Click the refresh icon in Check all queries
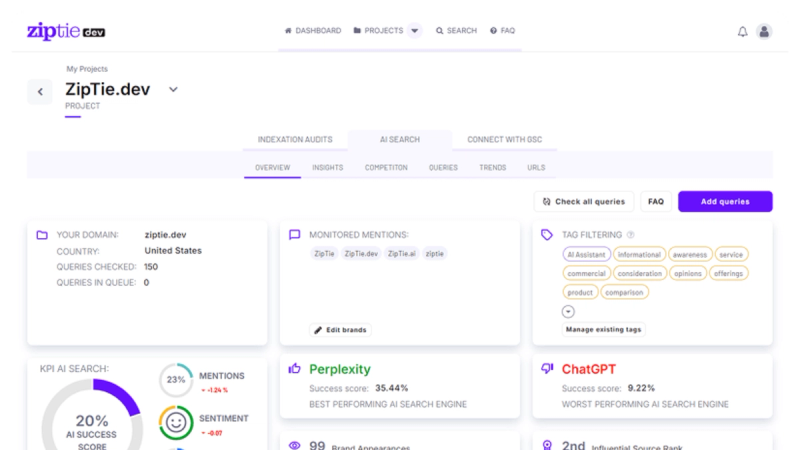 [x=546, y=202]
